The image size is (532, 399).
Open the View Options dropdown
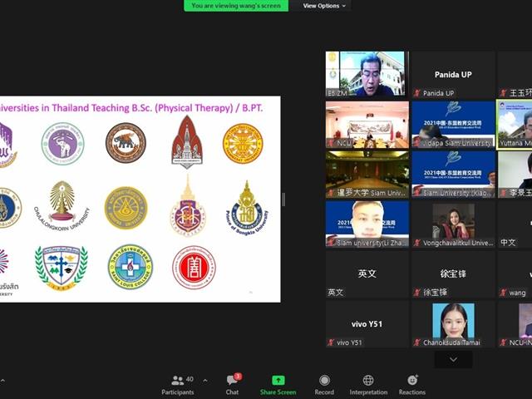pos(324,6)
